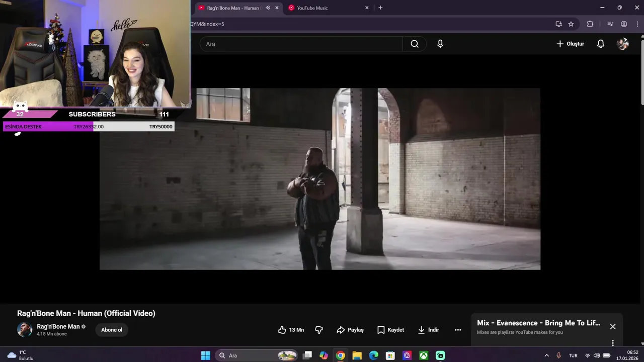Screen dimensions: 644x362
Task: Open a new browser tab
Action: [380, 8]
